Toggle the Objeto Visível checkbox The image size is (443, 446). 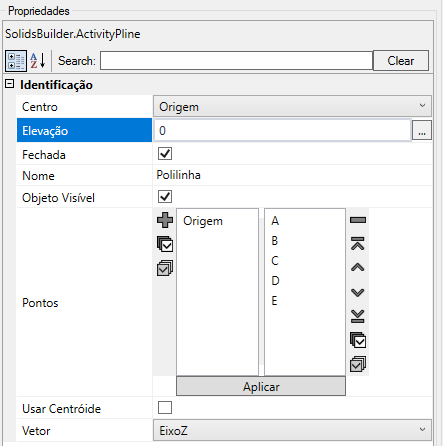pos(165,197)
